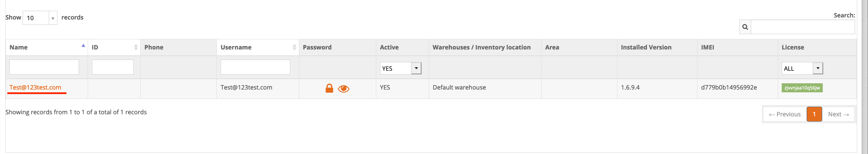
Task: Sort by the Name column arrow
Action: tap(83, 46)
